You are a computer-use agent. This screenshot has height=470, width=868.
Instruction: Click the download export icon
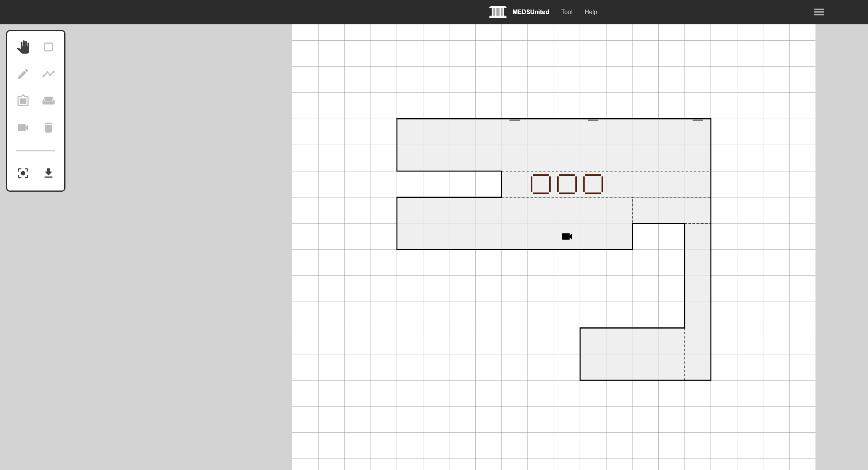[x=48, y=173]
